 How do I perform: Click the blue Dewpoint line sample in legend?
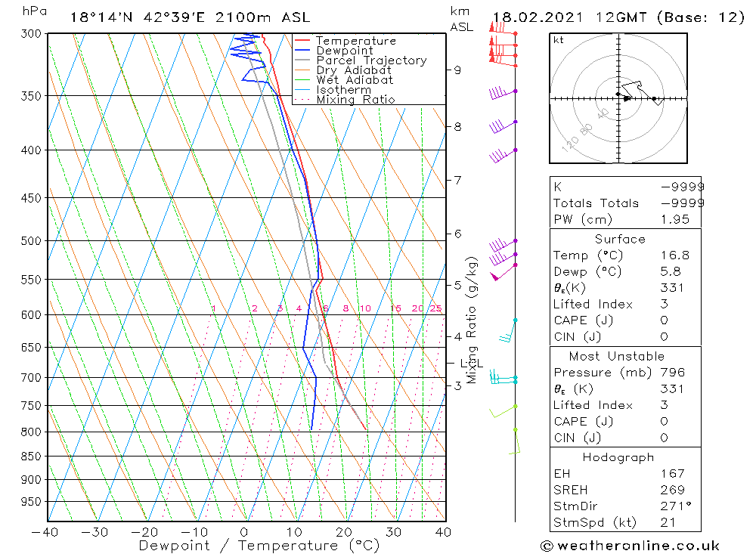click(302, 50)
